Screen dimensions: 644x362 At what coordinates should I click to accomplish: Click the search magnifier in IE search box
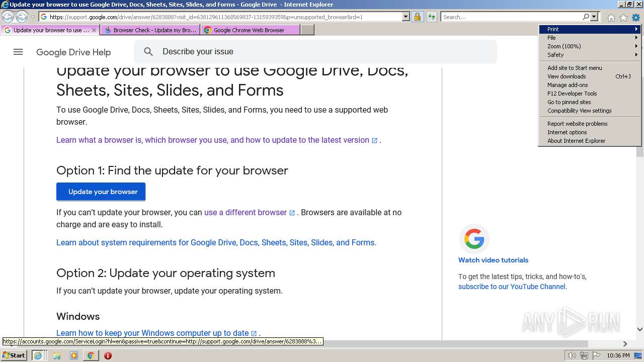coord(586,17)
